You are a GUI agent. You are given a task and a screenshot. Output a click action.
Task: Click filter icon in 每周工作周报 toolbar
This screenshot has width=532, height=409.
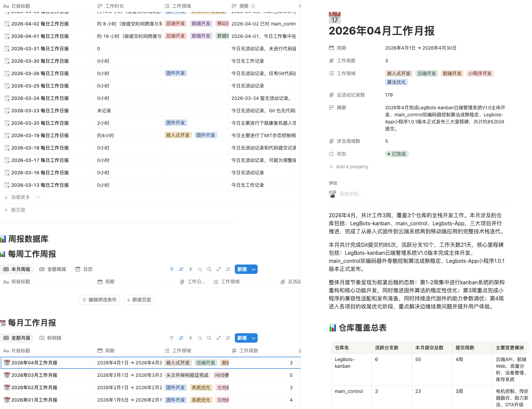point(172,269)
